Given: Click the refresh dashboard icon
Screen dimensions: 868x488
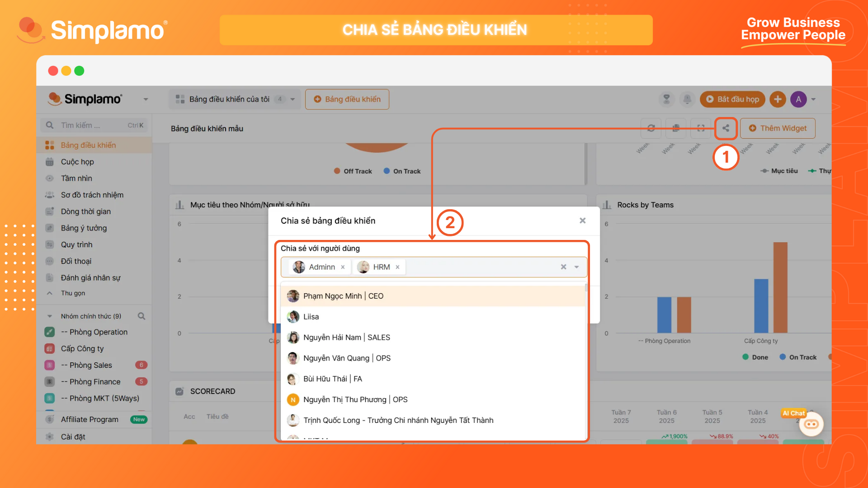Looking at the screenshot, I should pos(651,128).
